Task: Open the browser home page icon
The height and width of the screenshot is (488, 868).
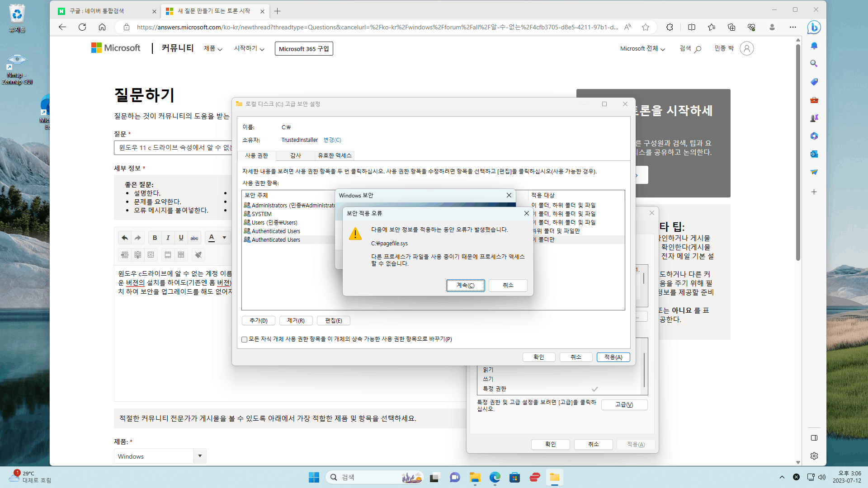Action: coord(102,27)
